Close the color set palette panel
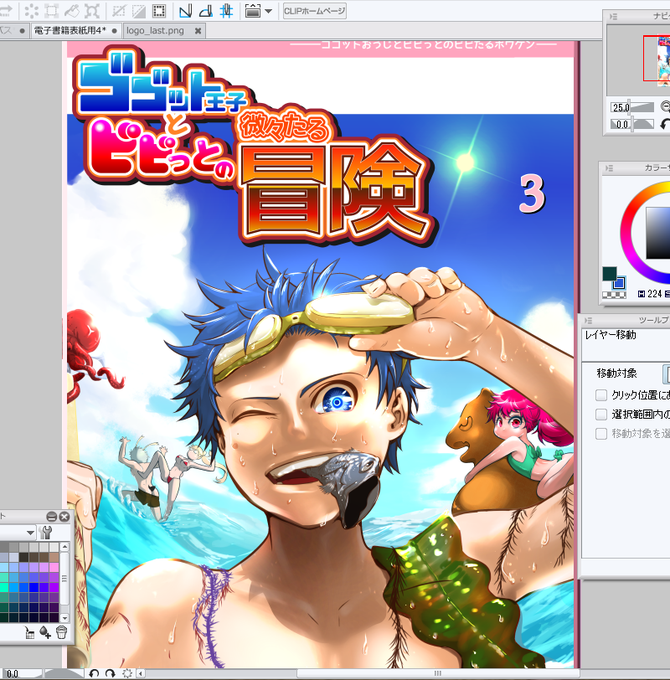 pyautogui.click(x=64, y=517)
